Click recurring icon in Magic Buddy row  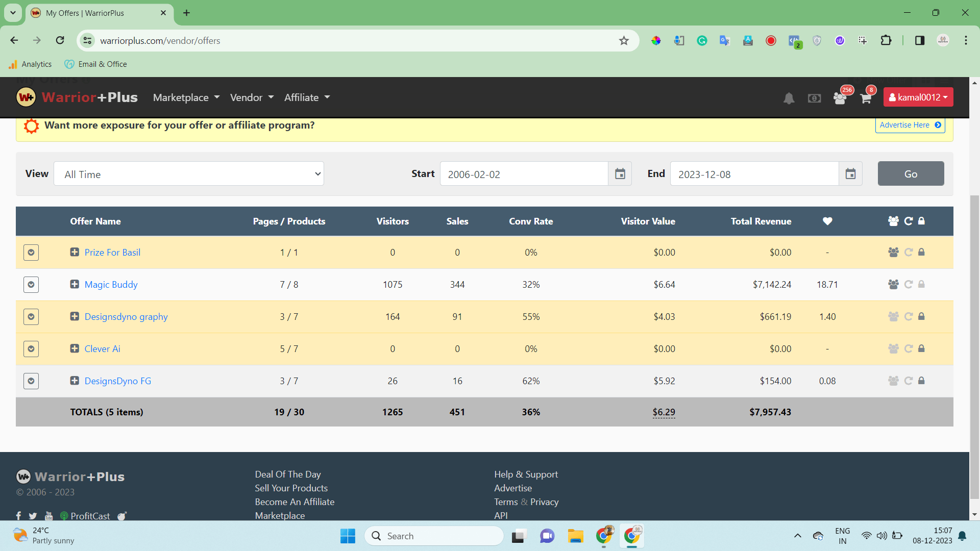coord(909,284)
